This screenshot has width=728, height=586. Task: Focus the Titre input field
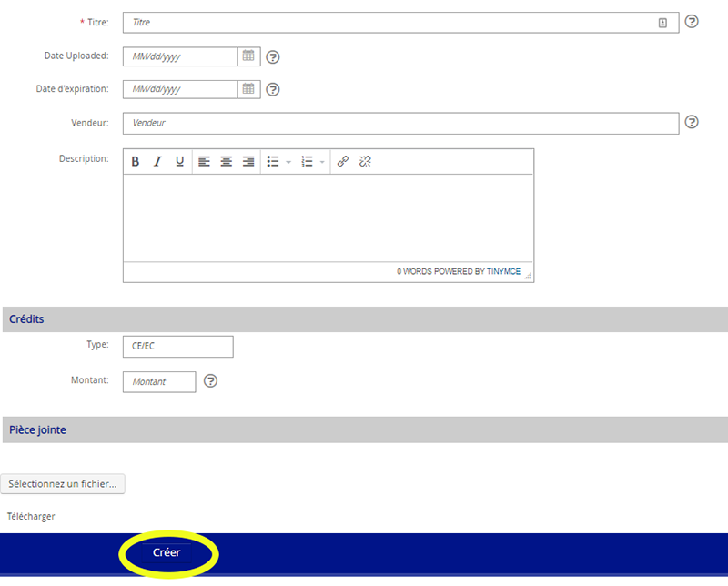400,23
